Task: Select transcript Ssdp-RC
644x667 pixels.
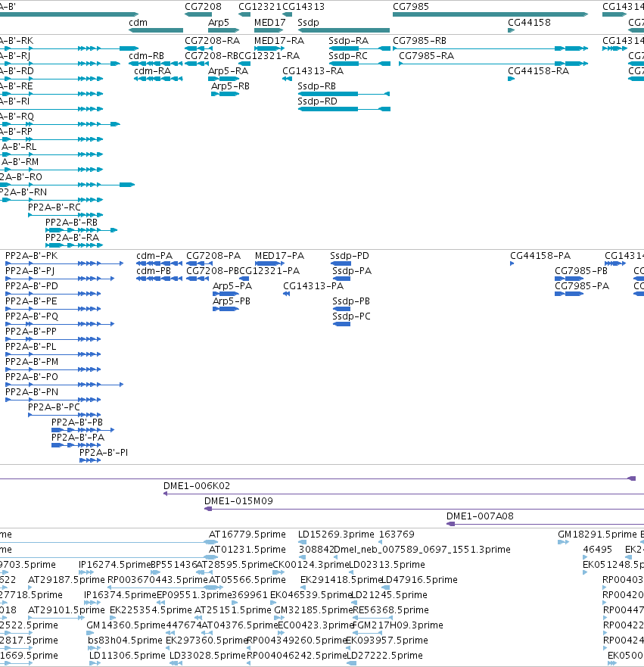Action: [x=359, y=64]
